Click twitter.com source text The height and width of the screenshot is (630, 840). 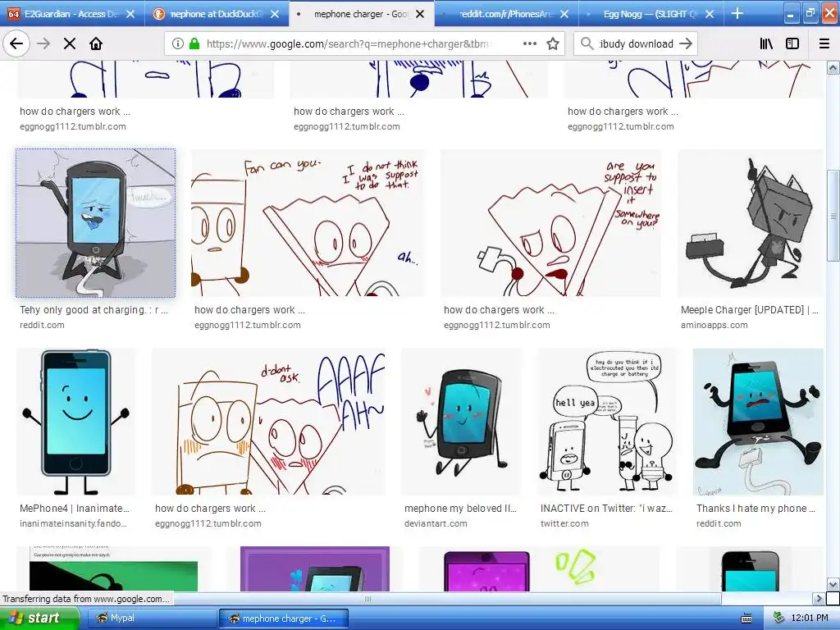[x=564, y=524]
